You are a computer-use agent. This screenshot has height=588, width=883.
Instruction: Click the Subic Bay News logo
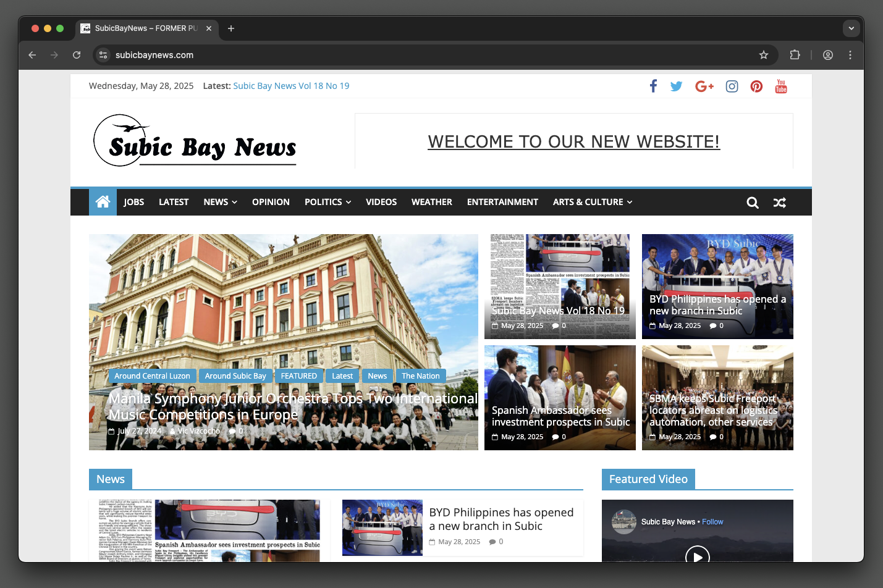[195, 141]
